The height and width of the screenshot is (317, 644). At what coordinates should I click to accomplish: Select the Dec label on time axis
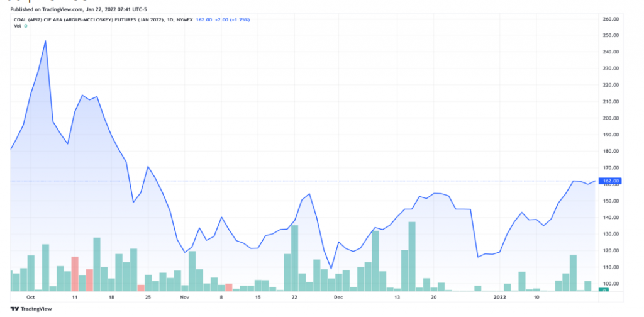click(x=338, y=296)
